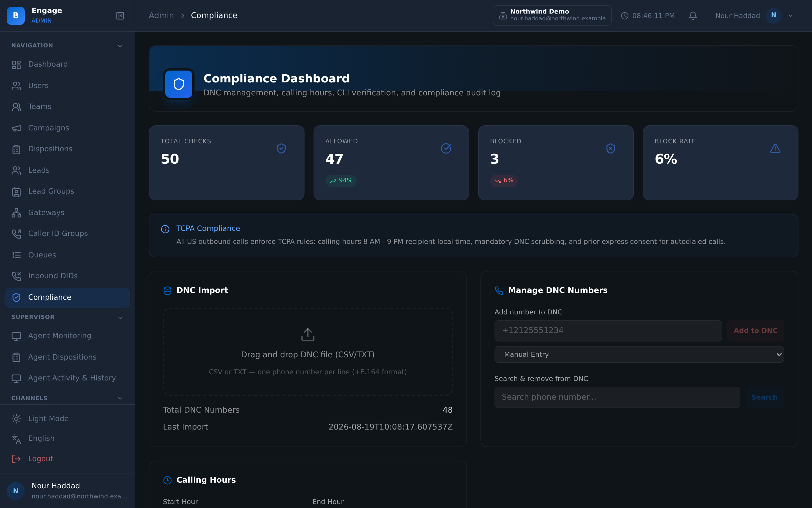Click the Search button
This screenshot has width=812, height=508.
coord(764,397)
